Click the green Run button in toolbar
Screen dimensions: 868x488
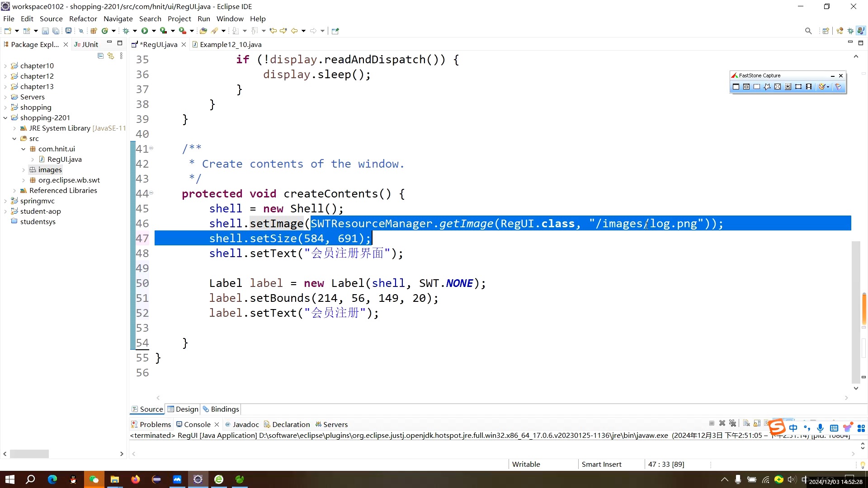[x=145, y=31]
